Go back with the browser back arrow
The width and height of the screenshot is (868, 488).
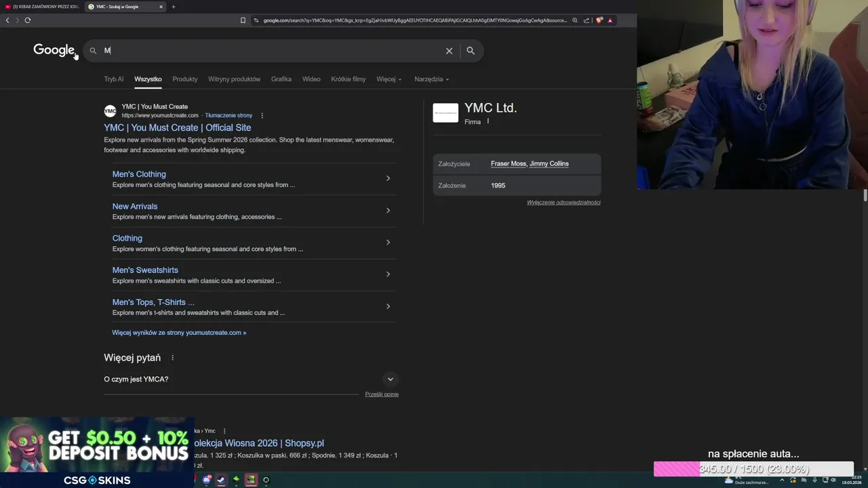(7, 20)
